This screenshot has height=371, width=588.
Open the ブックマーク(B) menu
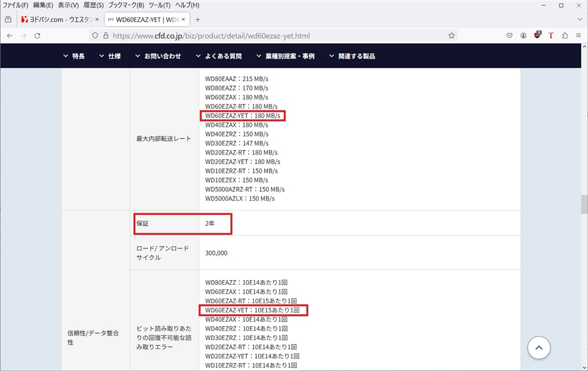(x=126, y=5)
